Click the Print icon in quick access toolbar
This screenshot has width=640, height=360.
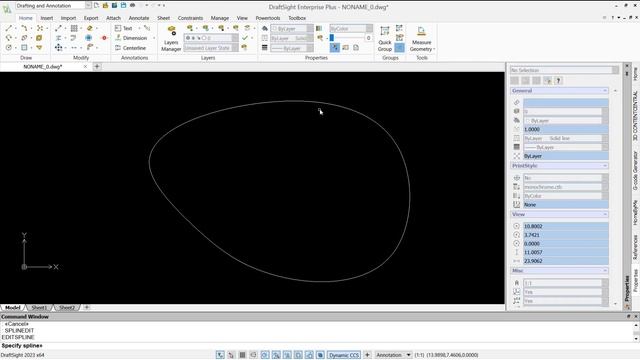(x=133, y=6)
